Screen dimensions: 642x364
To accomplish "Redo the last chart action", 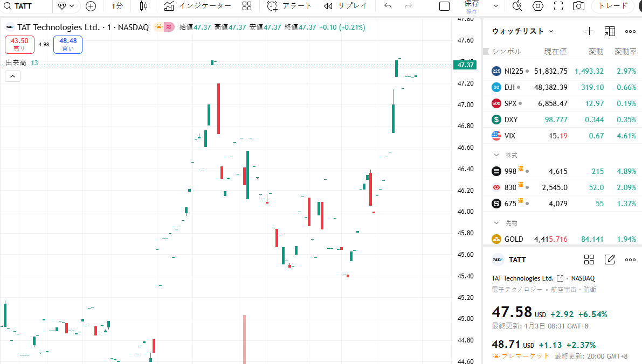I will (408, 6).
